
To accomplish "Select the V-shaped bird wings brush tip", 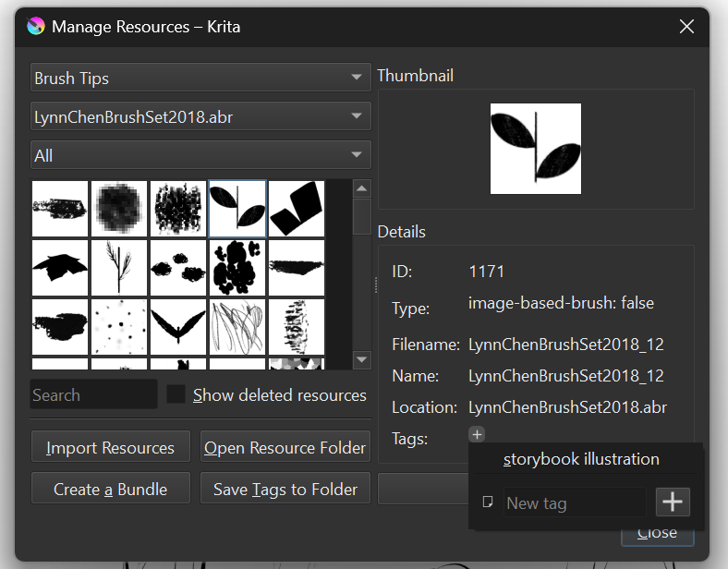I will pos(178,327).
